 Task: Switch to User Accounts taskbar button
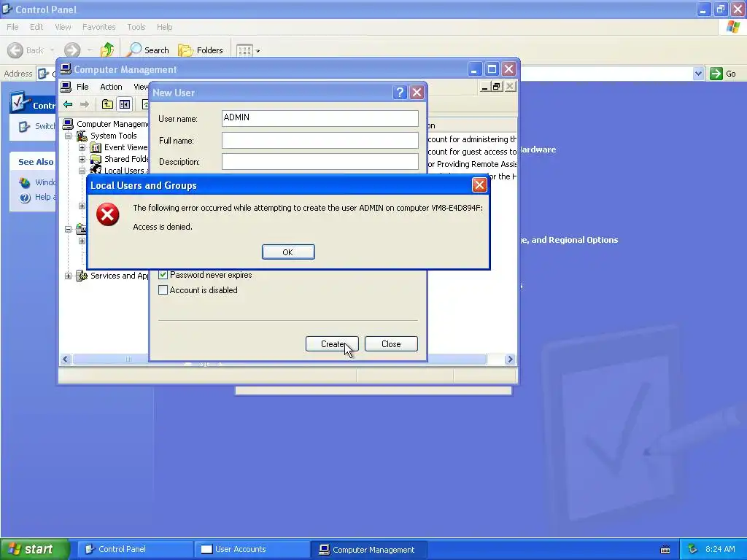(x=252, y=549)
